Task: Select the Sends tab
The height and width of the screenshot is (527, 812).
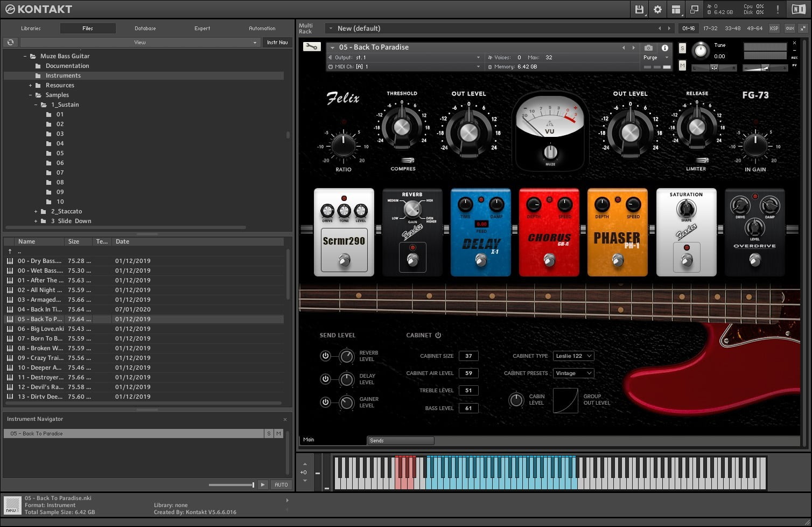Action: point(401,441)
